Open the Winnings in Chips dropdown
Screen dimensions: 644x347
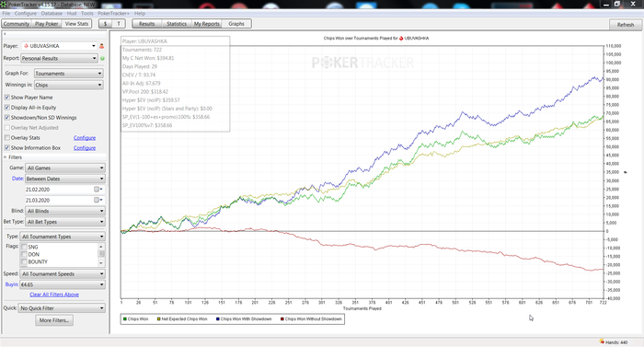68,85
